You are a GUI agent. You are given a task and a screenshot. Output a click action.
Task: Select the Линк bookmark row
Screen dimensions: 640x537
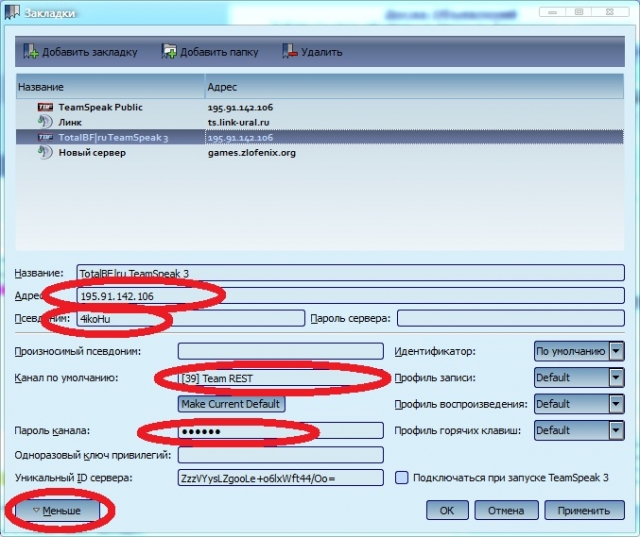[x=320, y=122]
